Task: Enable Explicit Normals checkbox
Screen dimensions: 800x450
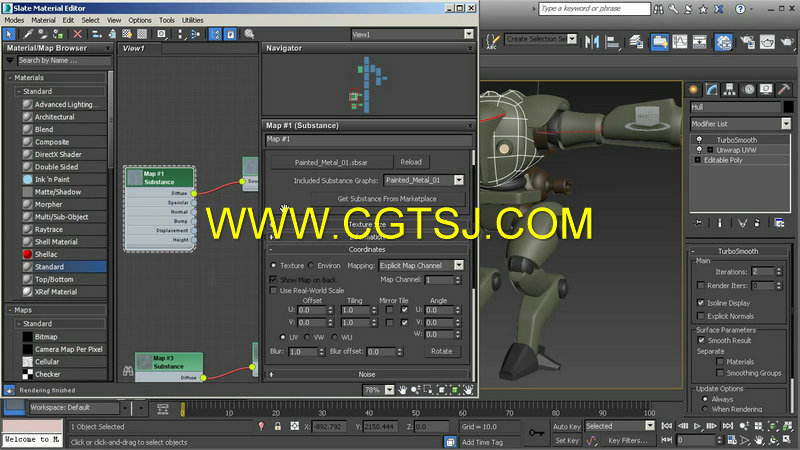Action: 701,316
